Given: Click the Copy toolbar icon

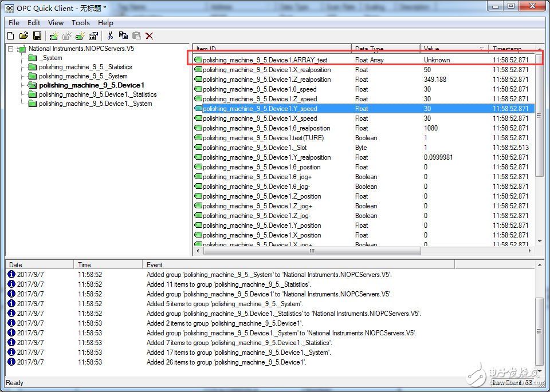Looking at the screenshot, I should tap(123, 35).
